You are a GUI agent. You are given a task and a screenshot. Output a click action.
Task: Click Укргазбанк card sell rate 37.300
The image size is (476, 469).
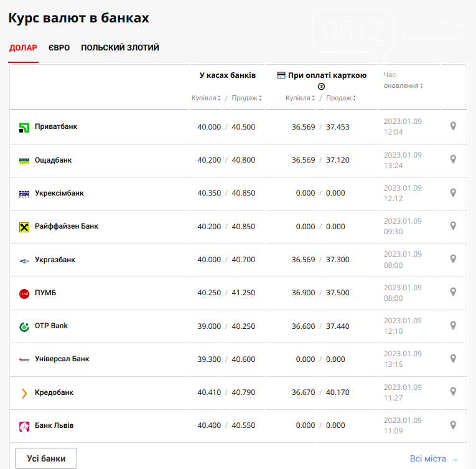[x=338, y=260]
